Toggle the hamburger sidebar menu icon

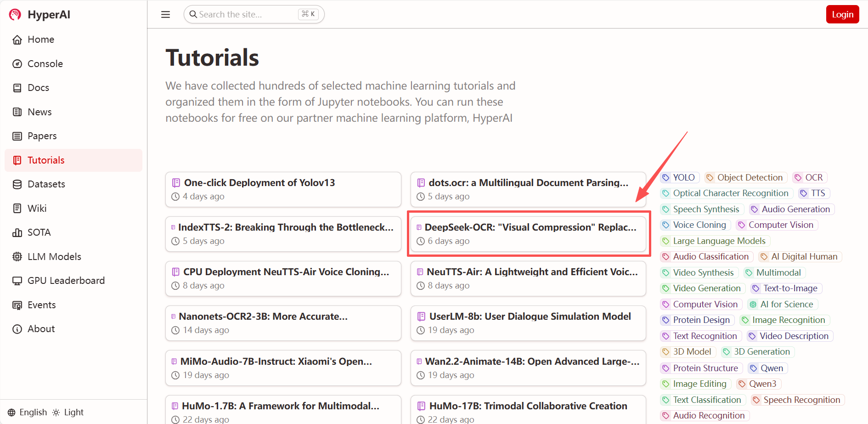(x=165, y=15)
